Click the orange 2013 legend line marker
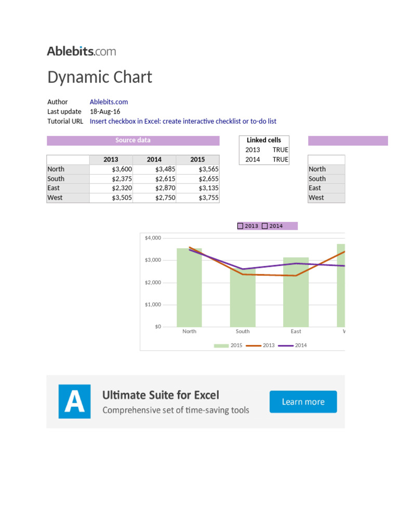This screenshot has height=532, width=399. point(253,345)
